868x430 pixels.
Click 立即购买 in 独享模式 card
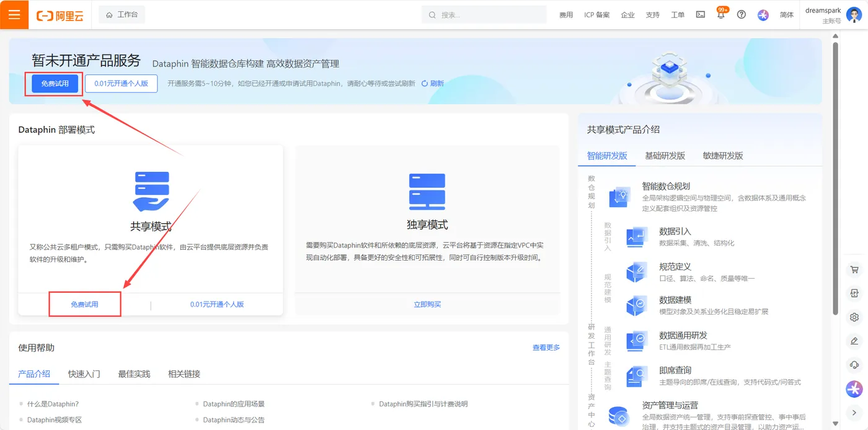pyautogui.click(x=427, y=305)
